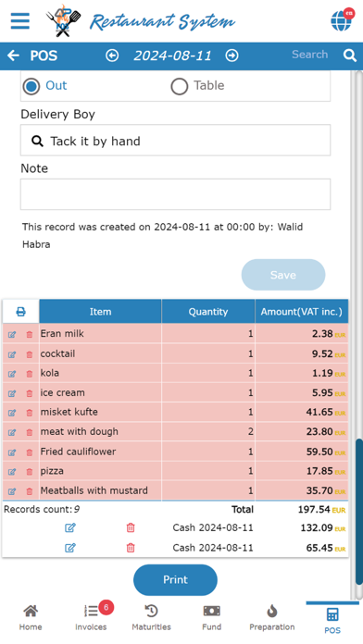Delete the kola row
The width and height of the screenshot is (363, 644).
pyautogui.click(x=30, y=374)
